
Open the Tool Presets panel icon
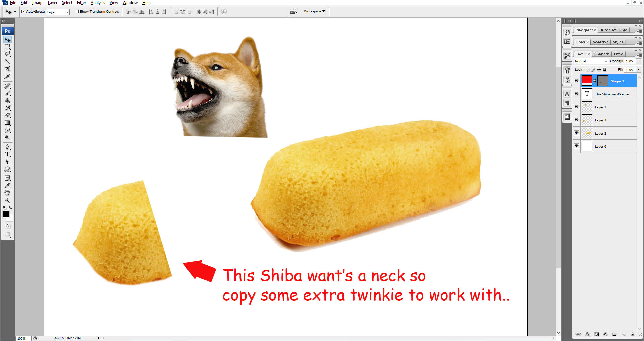click(567, 56)
